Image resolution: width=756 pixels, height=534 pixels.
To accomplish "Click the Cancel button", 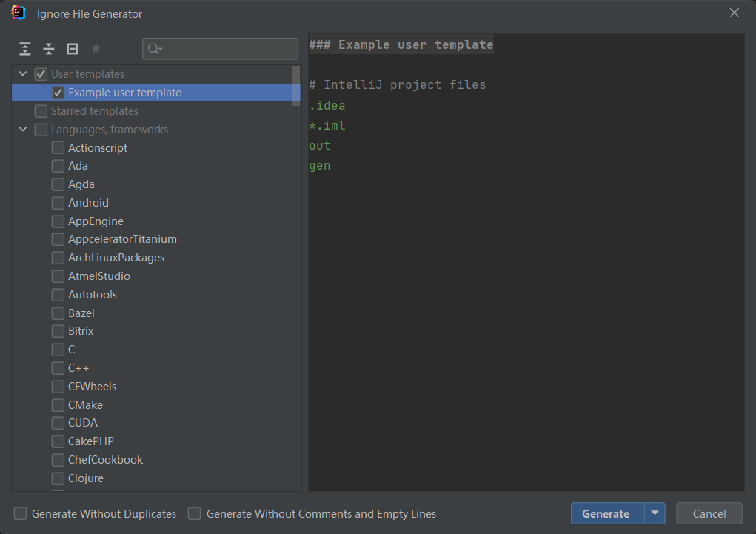I will pyautogui.click(x=709, y=513).
